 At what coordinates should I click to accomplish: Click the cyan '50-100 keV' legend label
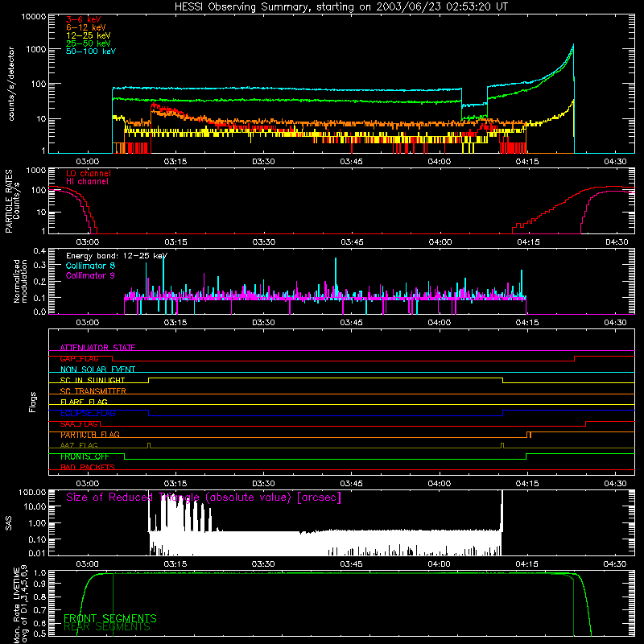click(91, 52)
